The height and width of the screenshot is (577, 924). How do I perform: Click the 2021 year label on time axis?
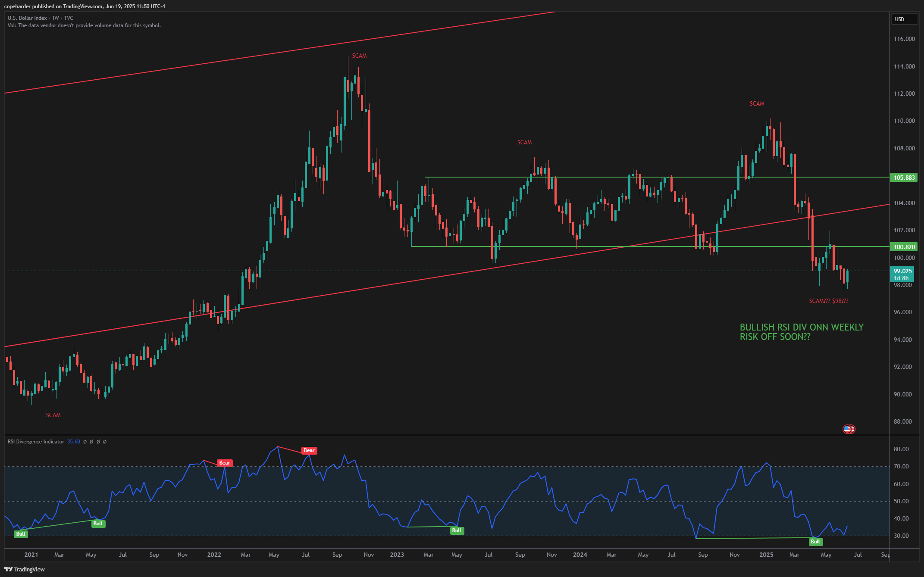coord(31,555)
